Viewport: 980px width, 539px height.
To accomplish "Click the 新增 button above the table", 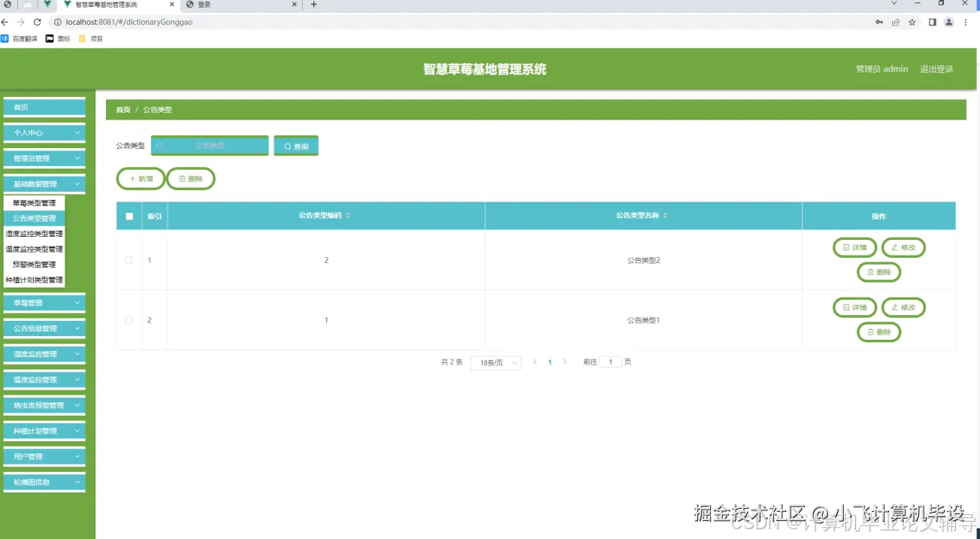I will [x=141, y=178].
